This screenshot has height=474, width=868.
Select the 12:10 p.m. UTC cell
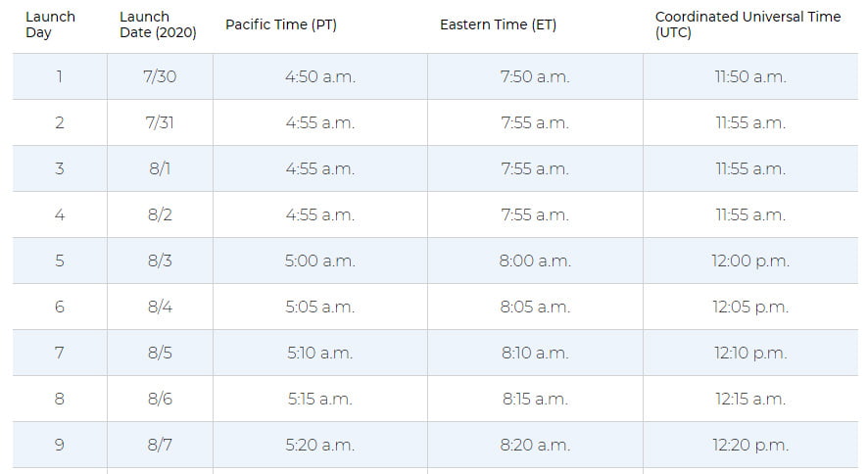click(x=749, y=353)
